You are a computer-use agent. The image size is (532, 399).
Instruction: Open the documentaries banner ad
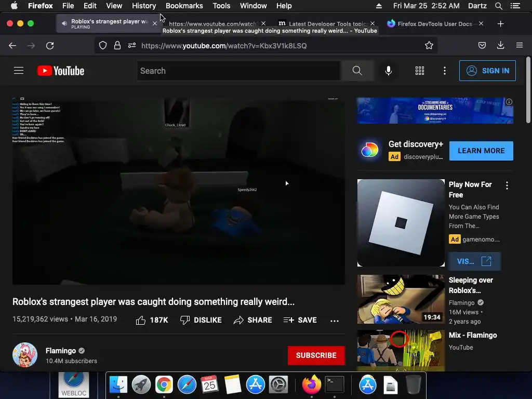pyautogui.click(x=435, y=111)
